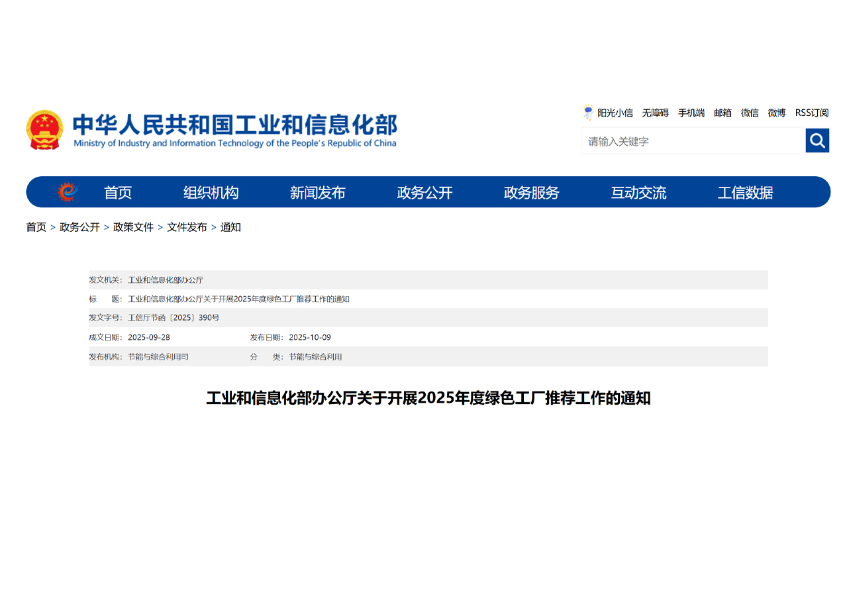Go to 政策文件 in the breadcrumb
This screenshot has height=616, width=845.
[x=133, y=227]
